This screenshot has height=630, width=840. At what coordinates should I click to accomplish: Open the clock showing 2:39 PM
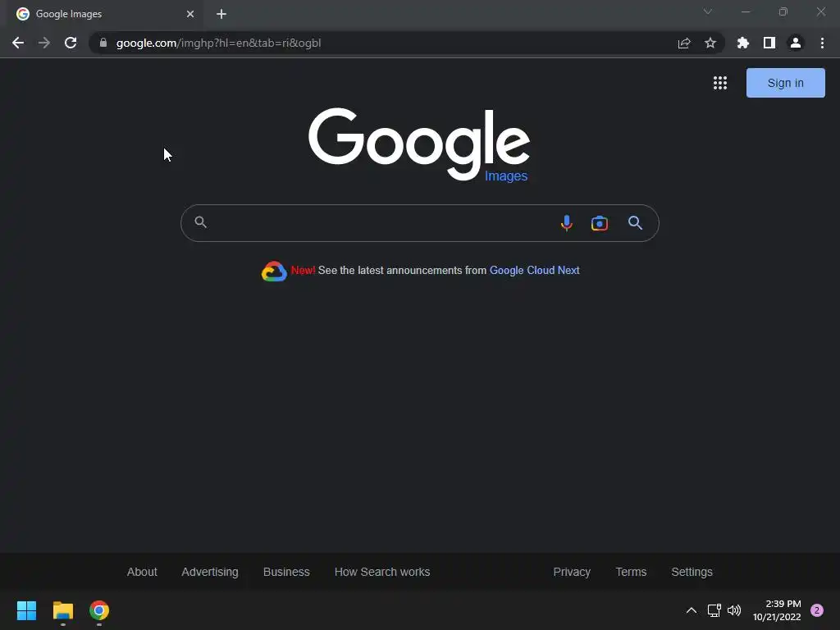coord(777,610)
